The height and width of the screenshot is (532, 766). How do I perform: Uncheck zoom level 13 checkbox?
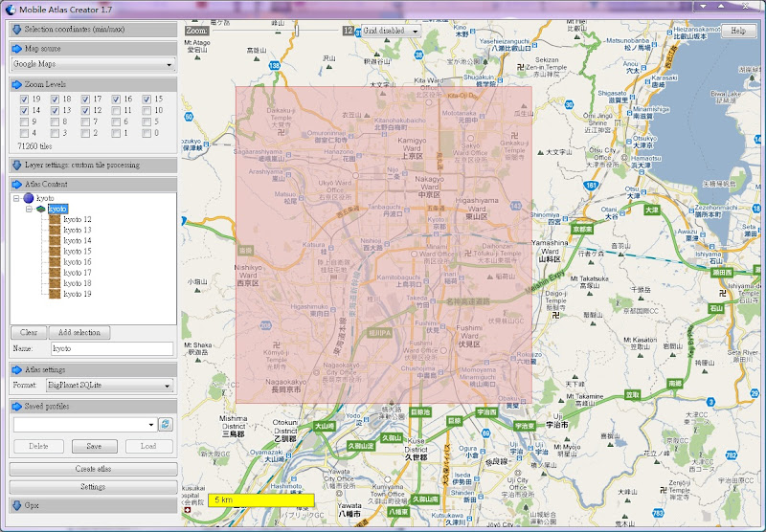55,111
